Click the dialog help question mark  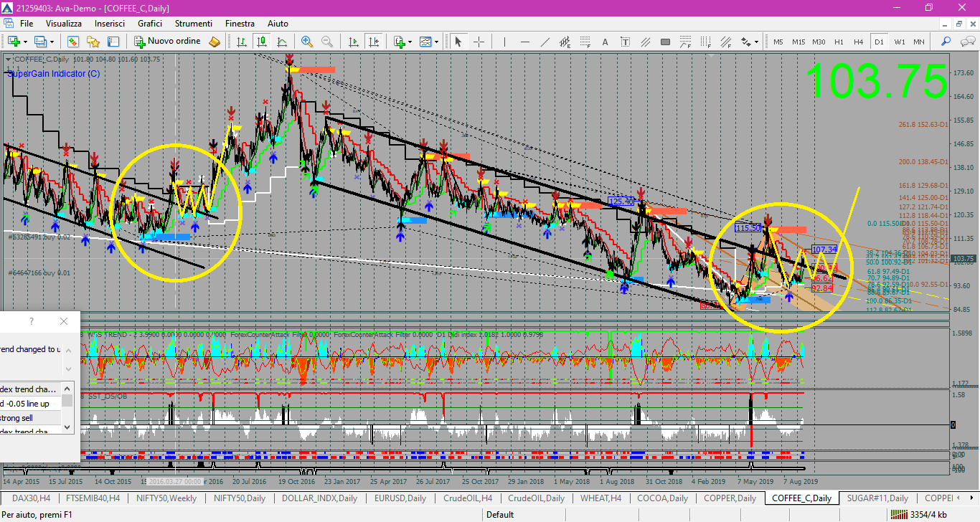pyautogui.click(x=32, y=322)
